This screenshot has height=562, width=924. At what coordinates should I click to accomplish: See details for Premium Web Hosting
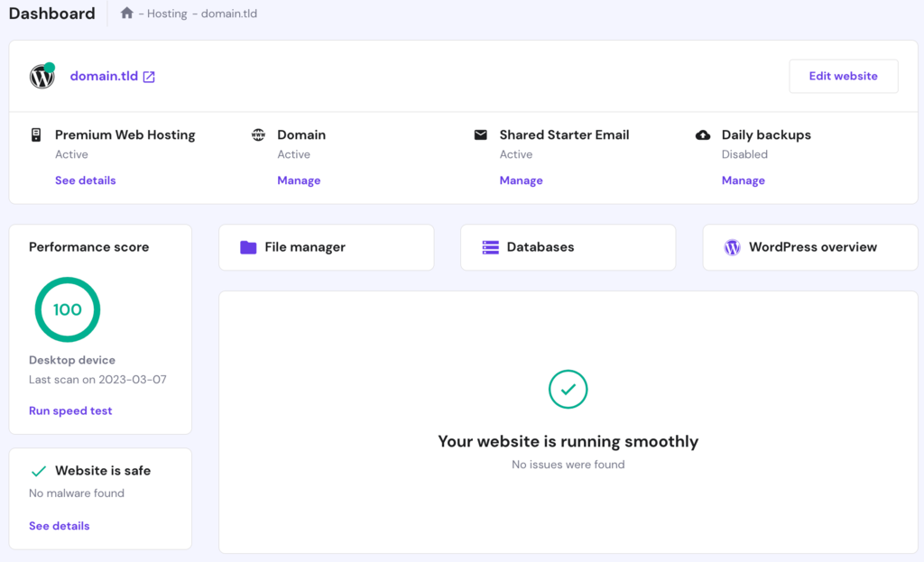click(85, 180)
